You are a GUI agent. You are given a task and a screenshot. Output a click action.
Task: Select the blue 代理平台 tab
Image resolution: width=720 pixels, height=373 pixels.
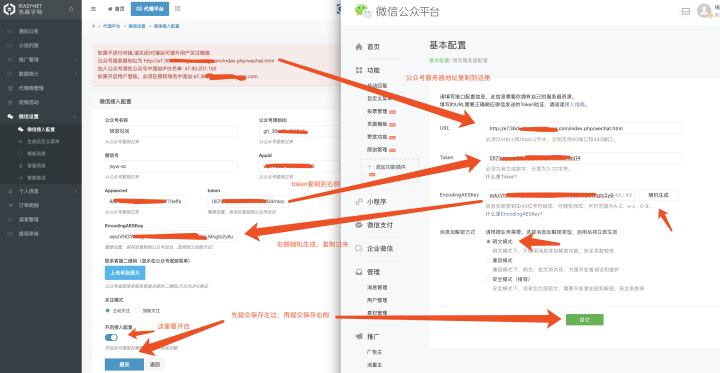pyautogui.click(x=150, y=9)
